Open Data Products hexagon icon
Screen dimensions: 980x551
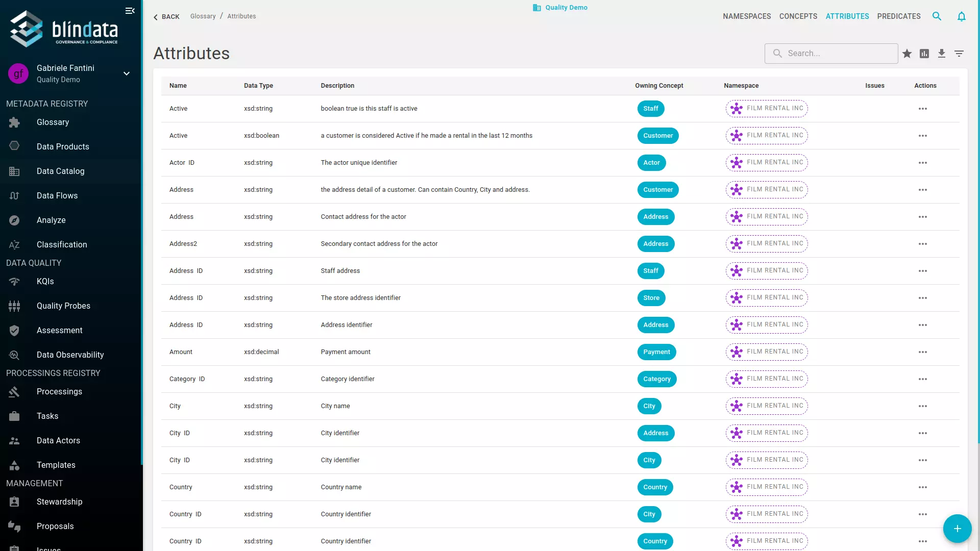click(14, 146)
